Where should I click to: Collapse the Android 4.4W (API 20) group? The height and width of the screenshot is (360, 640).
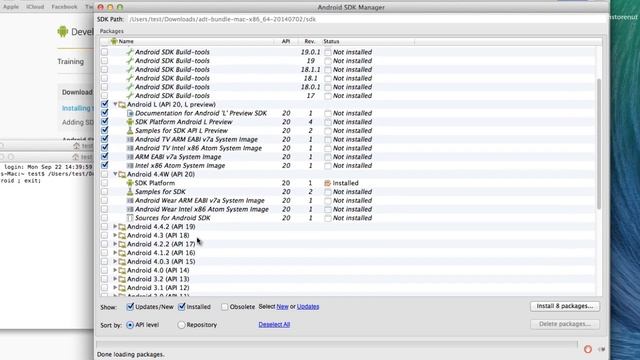[115, 174]
